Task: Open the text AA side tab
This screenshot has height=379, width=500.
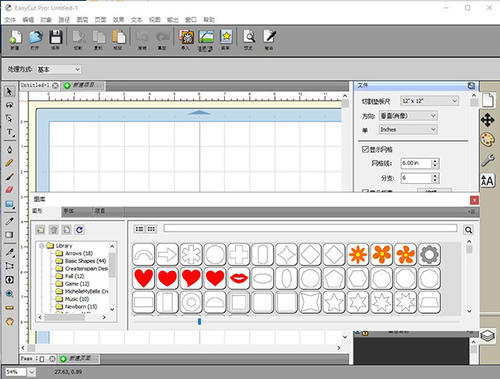Action: click(488, 181)
